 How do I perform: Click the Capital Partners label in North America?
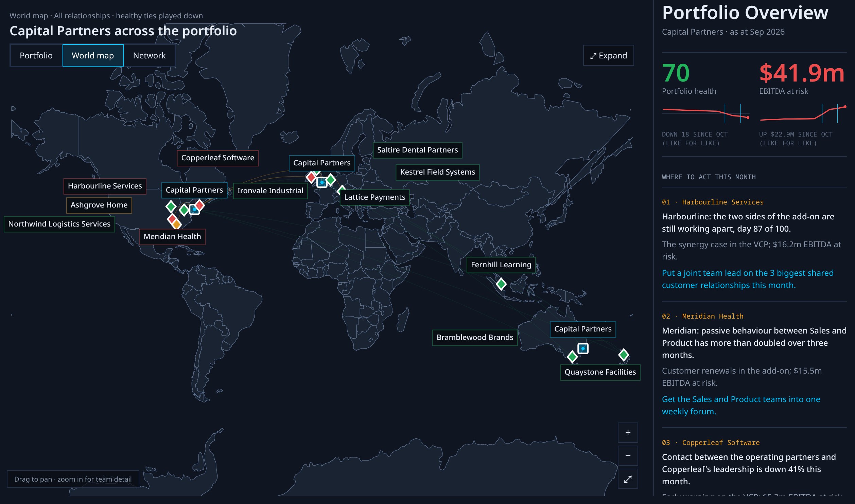coord(194,190)
